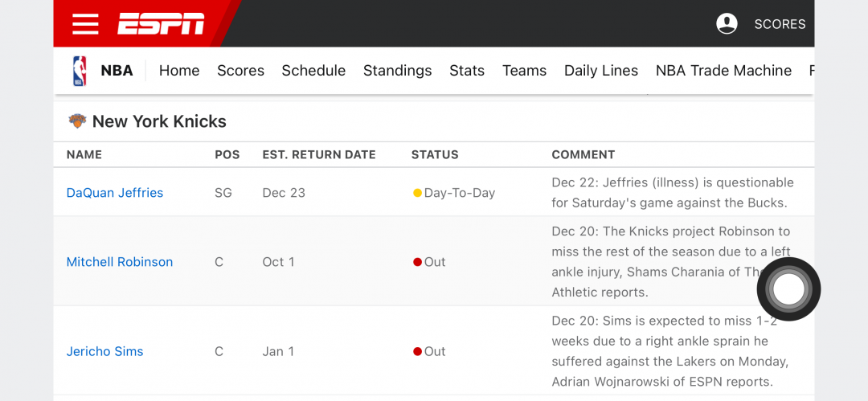Open NBA Trade Machine tab
Viewport: 868px width, 401px height.
coord(723,71)
